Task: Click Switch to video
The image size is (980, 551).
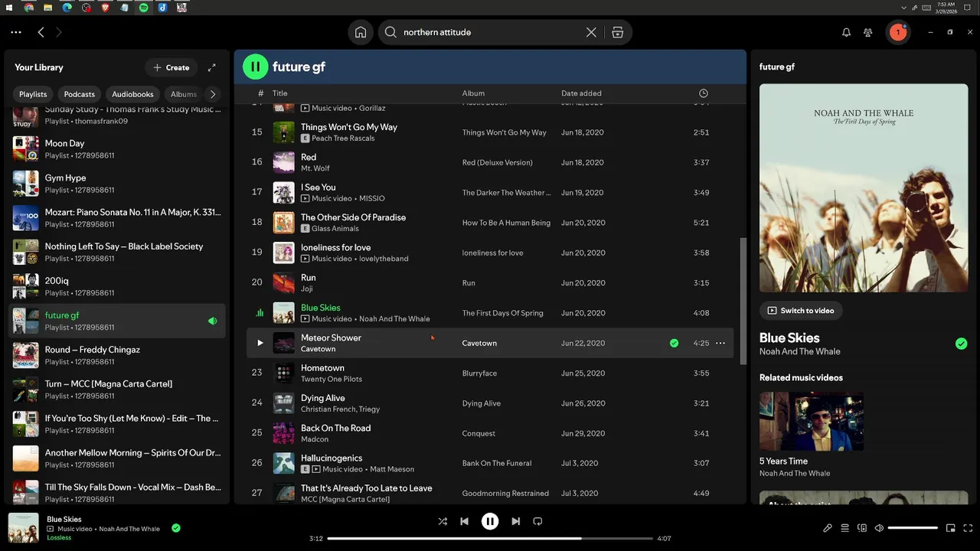Action: point(801,311)
